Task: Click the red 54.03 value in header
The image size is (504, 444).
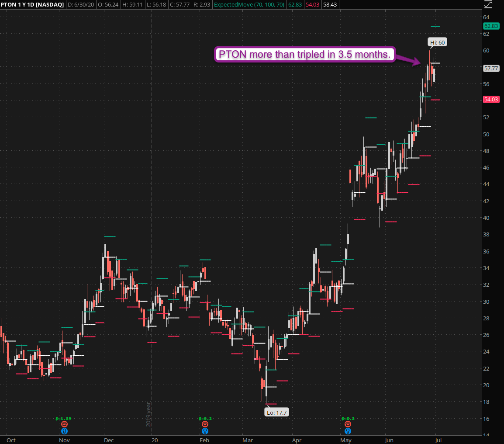Action: coord(312,4)
